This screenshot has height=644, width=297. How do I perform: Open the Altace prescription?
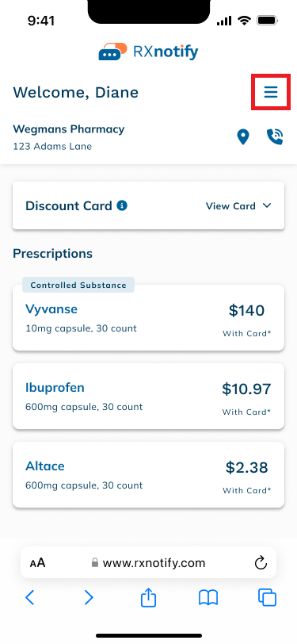click(149, 474)
